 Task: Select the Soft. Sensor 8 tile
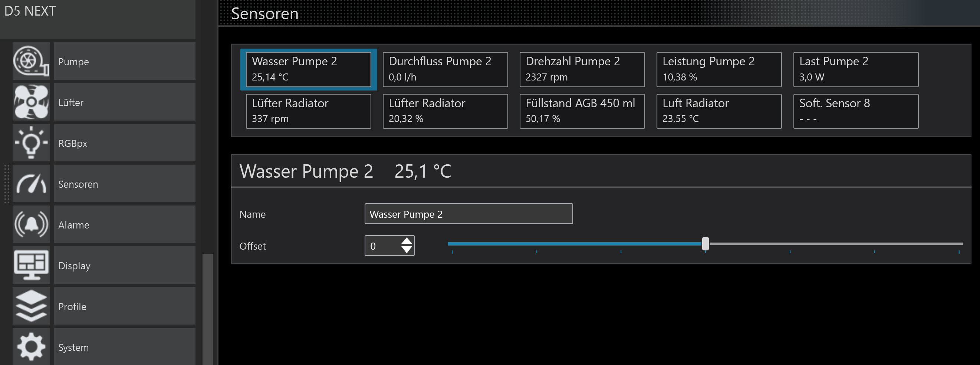pyautogui.click(x=856, y=111)
